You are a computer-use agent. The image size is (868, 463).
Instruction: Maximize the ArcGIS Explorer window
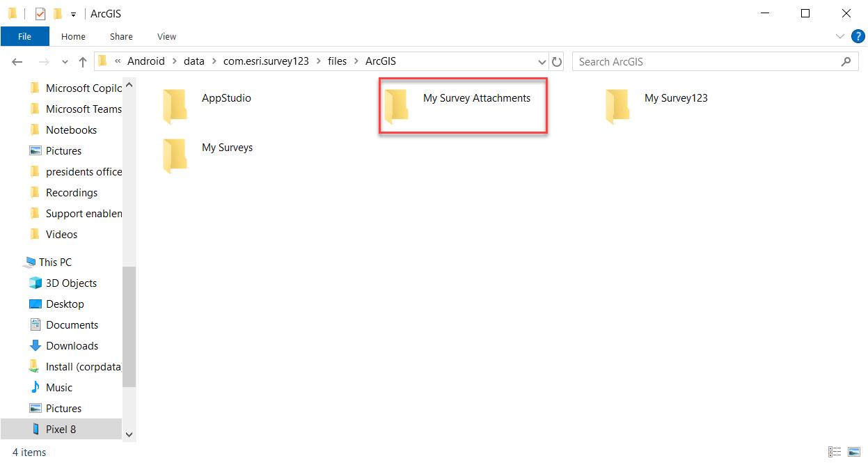805,13
